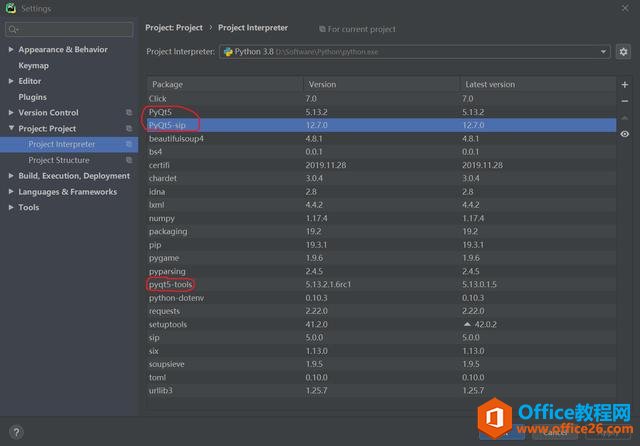This screenshot has width=640, height=446.
Task: Select the sip package row
Action: [382, 337]
